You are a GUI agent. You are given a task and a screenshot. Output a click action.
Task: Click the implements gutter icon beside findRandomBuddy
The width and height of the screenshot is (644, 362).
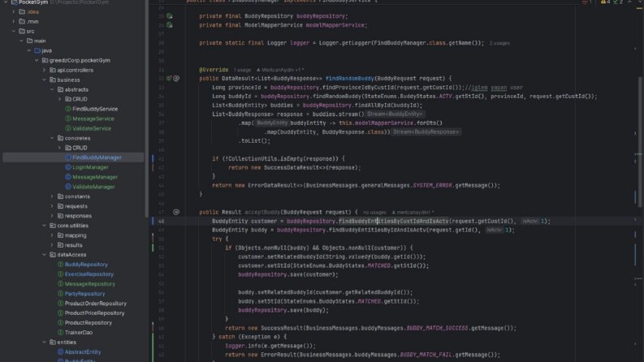[x=169, y=79]
